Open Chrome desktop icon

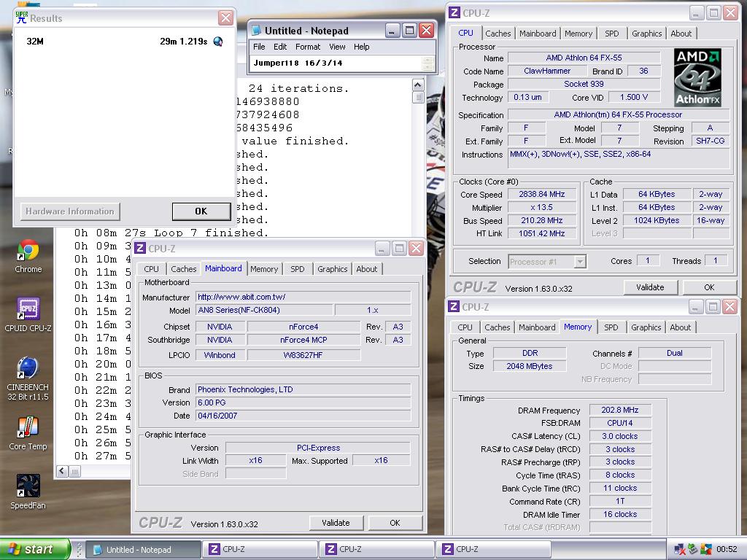point(28,257)
